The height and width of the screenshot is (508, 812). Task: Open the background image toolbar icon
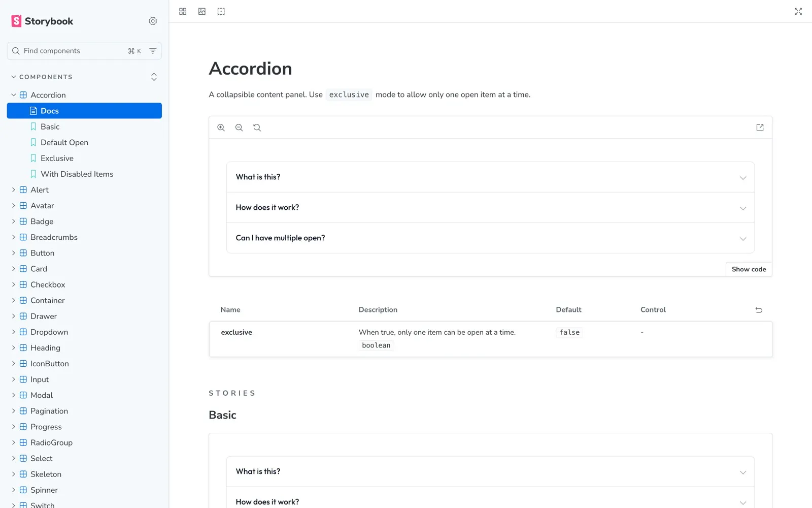click(x=202, y=11)
